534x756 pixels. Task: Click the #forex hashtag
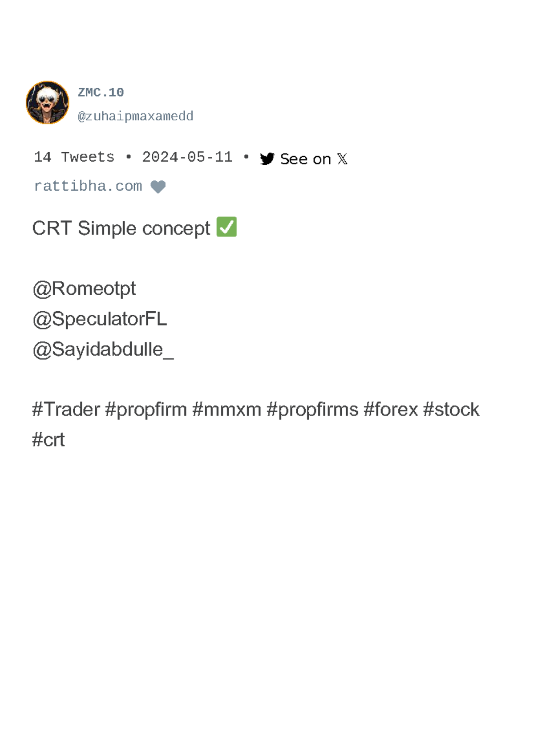click(x=391, y=410)
